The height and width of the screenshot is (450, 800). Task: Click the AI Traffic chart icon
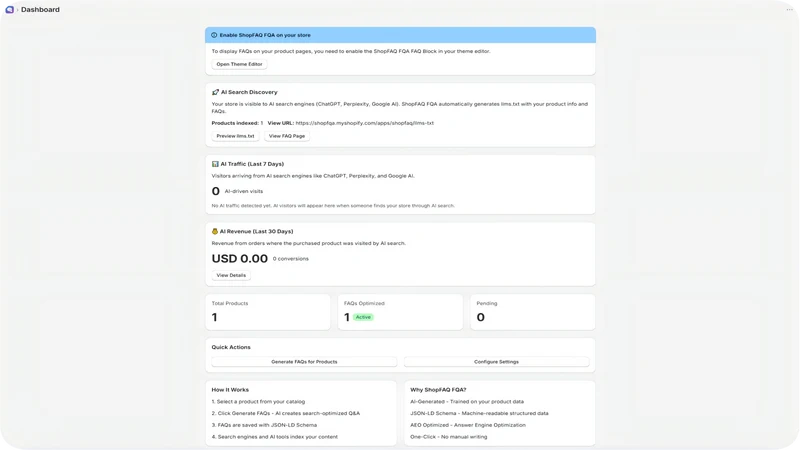[x=215, y=164]
